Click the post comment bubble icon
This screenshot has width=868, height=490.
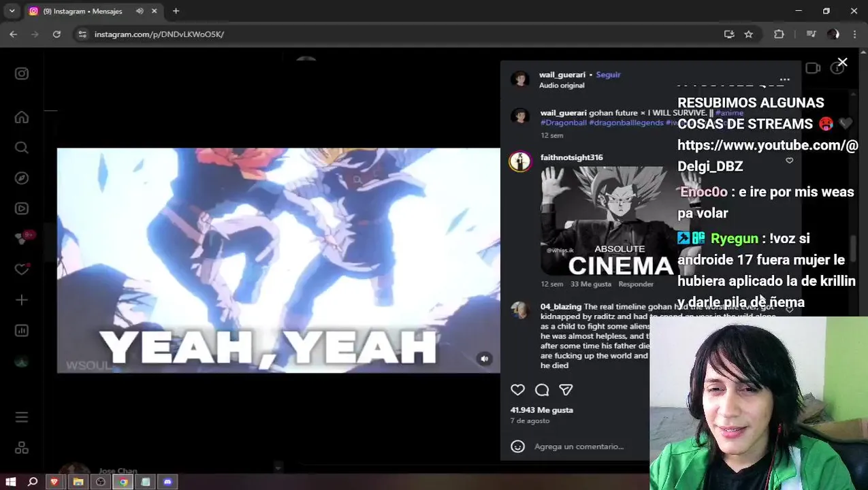pos(542,390)
